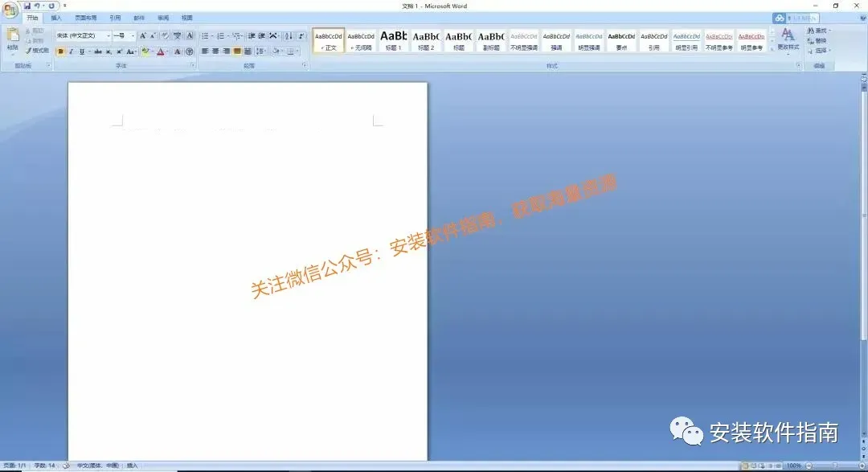Viewport: 868px width, 472px height.
Task: Apply character border icon
Action: click(190, 36)
